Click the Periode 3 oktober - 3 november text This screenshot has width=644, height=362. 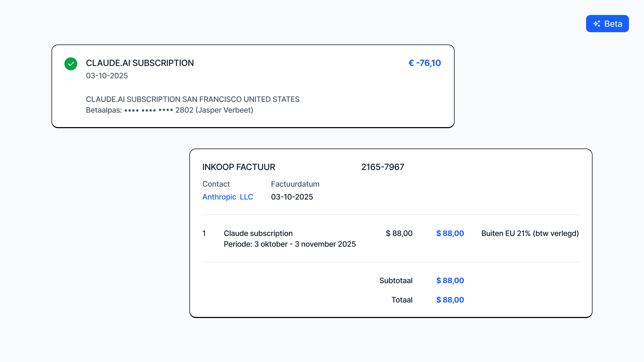click(x=290, y=244)
